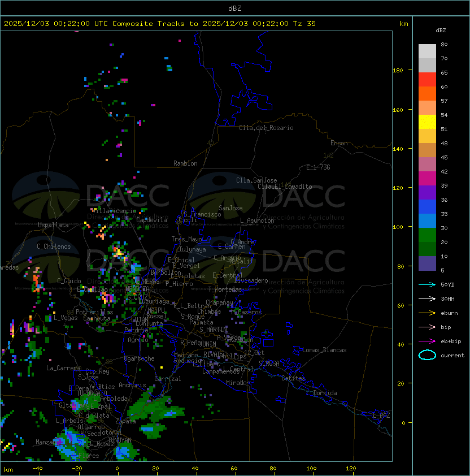Click the magenta eb+bip arrow in legend

[x=427, y=341]
